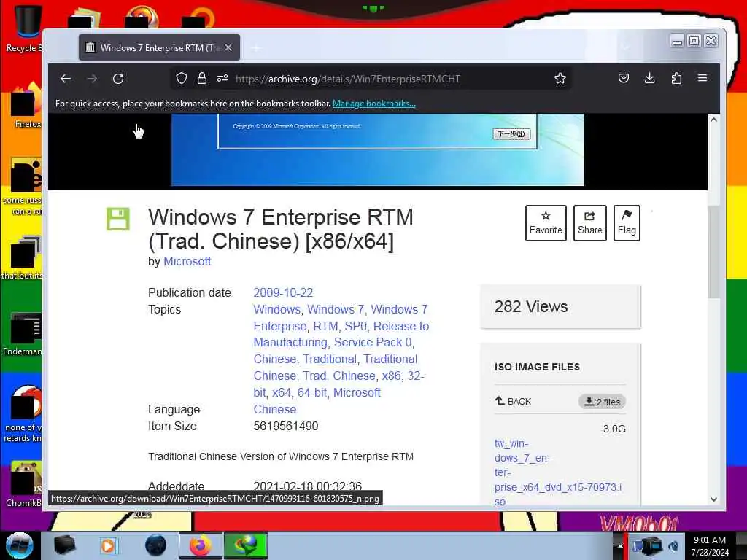Bookmark this page with the star icon
This screenshot has width=747, height=560.
pyautogui.click(x=560, y=79)
